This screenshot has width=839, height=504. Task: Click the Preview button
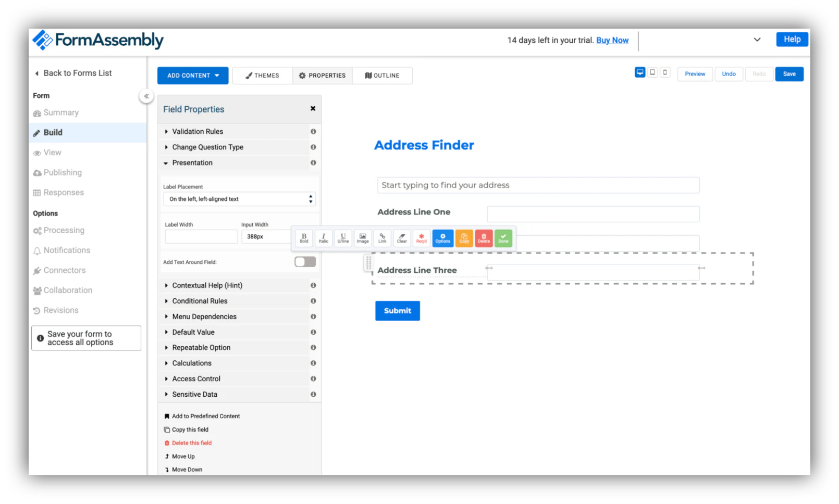(x=695, y=74)
